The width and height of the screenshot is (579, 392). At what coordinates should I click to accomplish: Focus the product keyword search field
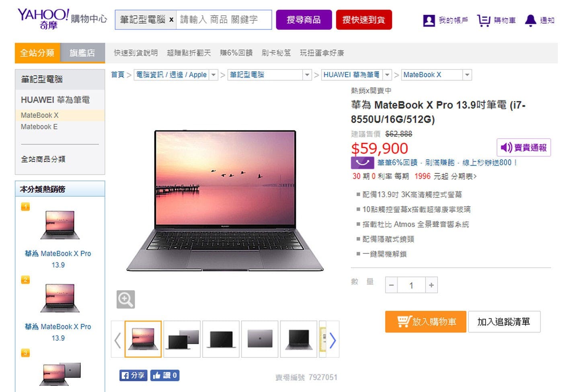click(224, 20)
